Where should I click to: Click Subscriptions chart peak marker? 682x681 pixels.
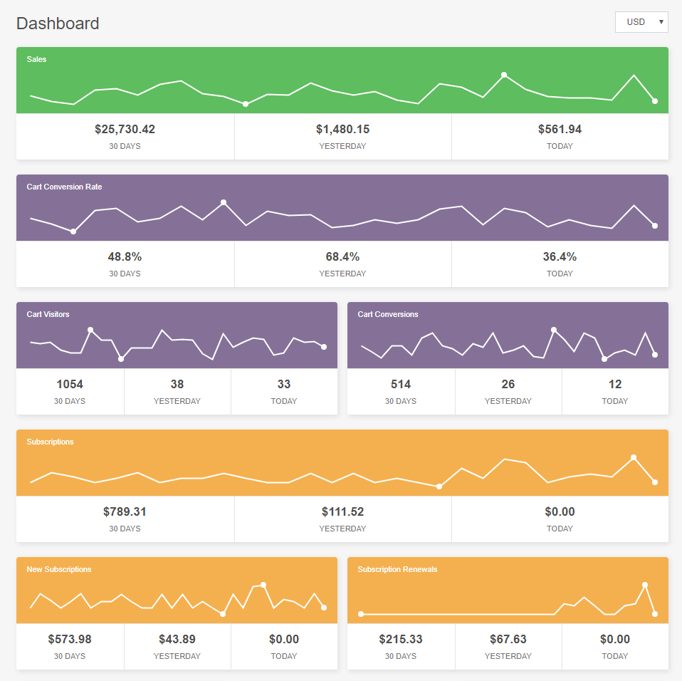(x=634, y=457)
